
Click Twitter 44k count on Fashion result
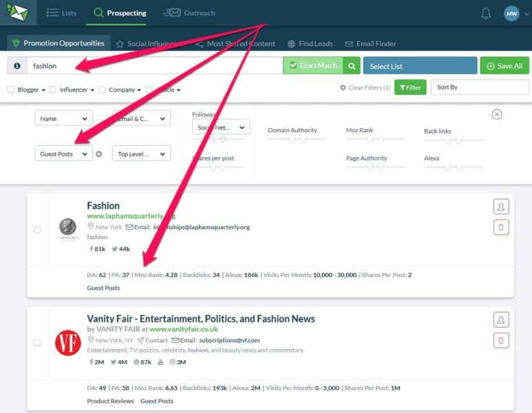121,249
